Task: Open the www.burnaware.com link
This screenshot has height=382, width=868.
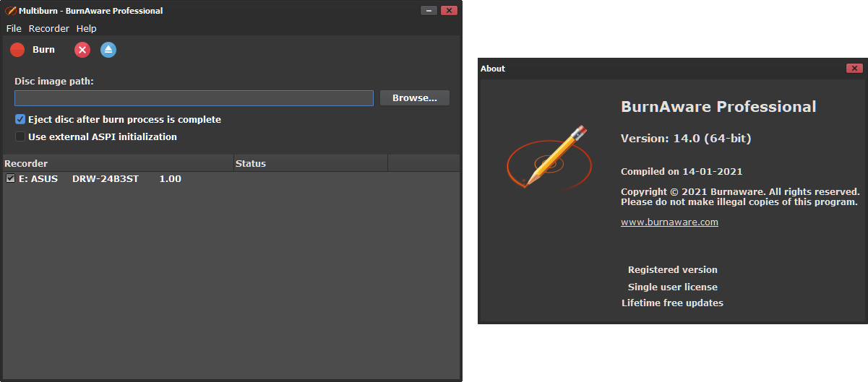Action: (x=669, y=222)
